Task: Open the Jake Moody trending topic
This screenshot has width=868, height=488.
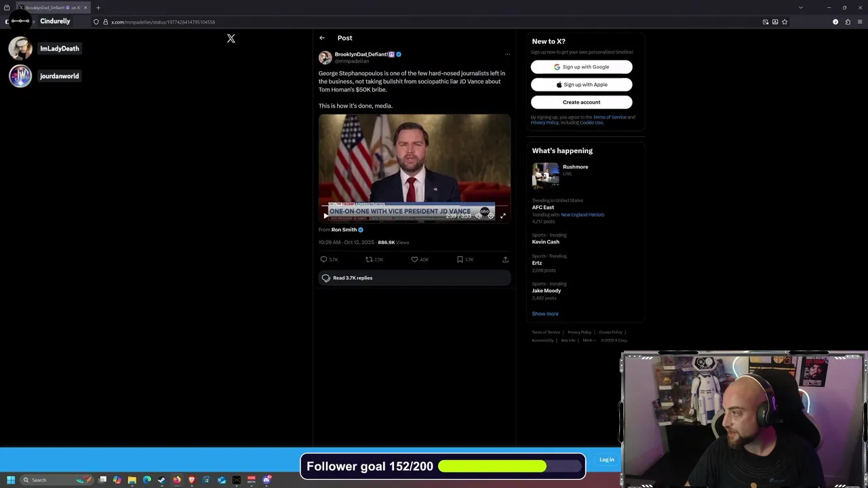Action: [x=547, y=291]
